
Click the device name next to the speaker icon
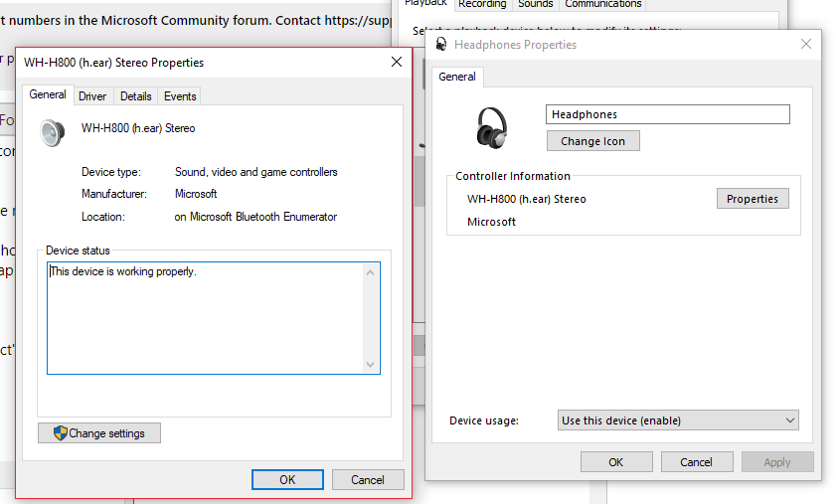[138, 128]
